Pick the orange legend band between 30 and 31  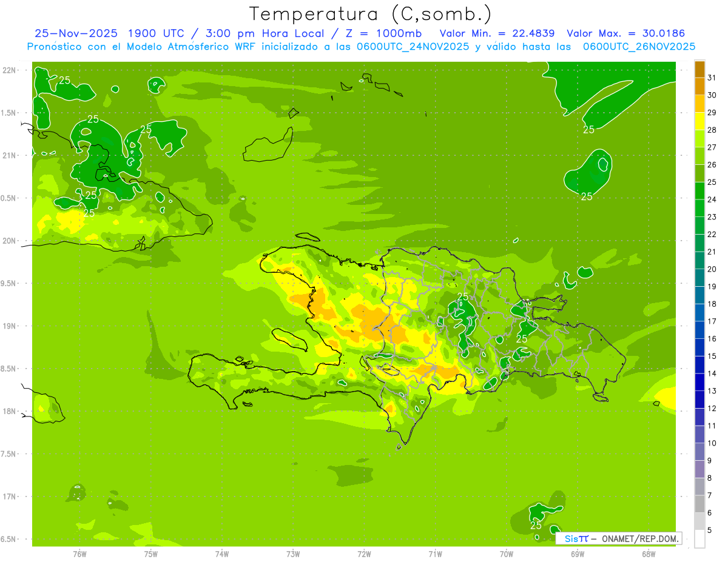pos(699,86)
